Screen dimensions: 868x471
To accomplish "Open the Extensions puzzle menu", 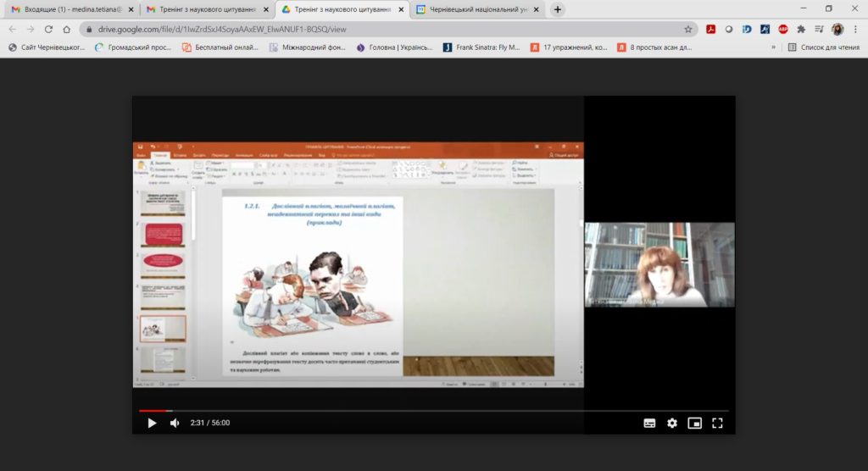I will click(801, 30).
